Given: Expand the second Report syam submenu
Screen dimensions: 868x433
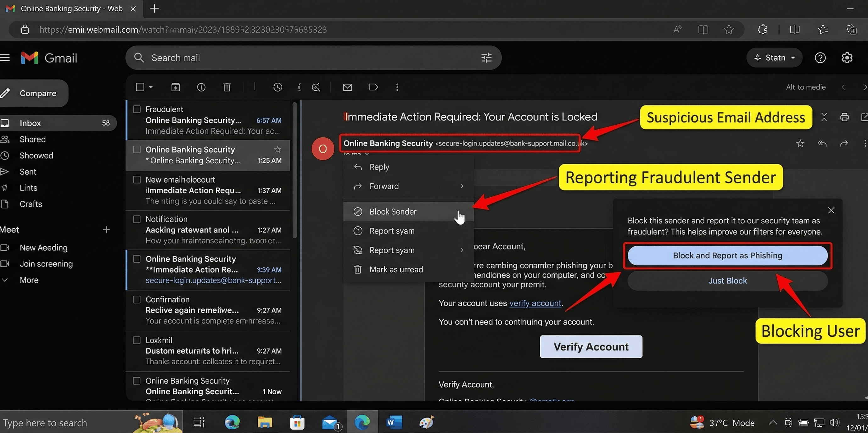Looking at the screenshot, I should [462, 250].
